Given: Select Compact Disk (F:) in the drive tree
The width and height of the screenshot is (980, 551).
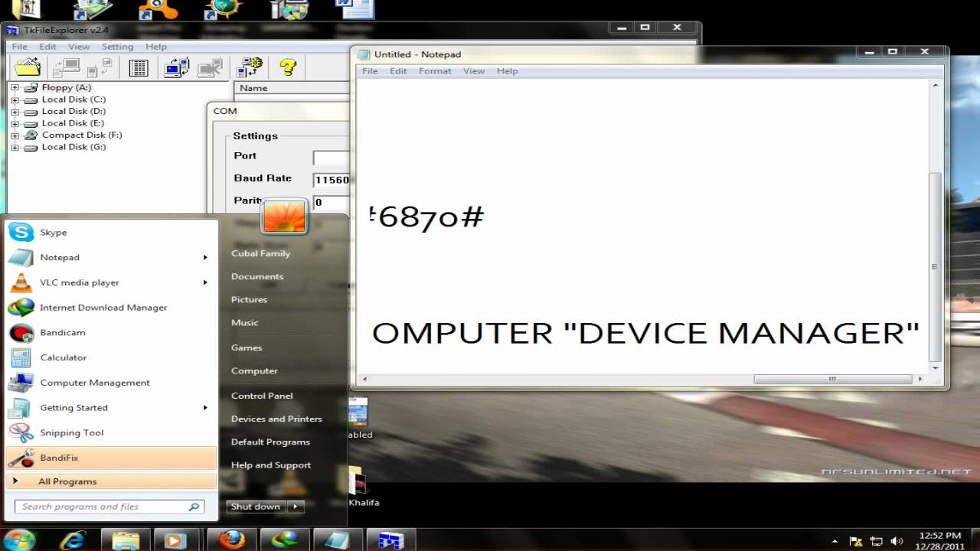Looking at the screenshot, I should point(81,135).
